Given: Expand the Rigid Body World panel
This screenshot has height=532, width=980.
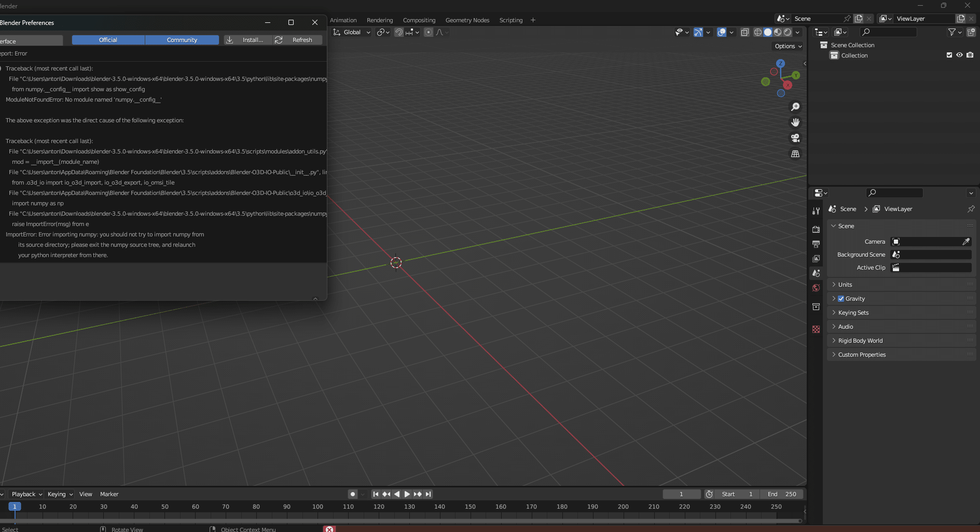Looking at the screenshot, I should 860,341.
